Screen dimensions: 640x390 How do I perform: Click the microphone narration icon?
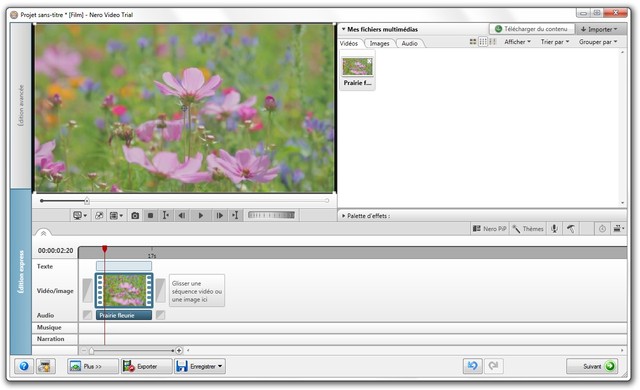click(554, 229)
